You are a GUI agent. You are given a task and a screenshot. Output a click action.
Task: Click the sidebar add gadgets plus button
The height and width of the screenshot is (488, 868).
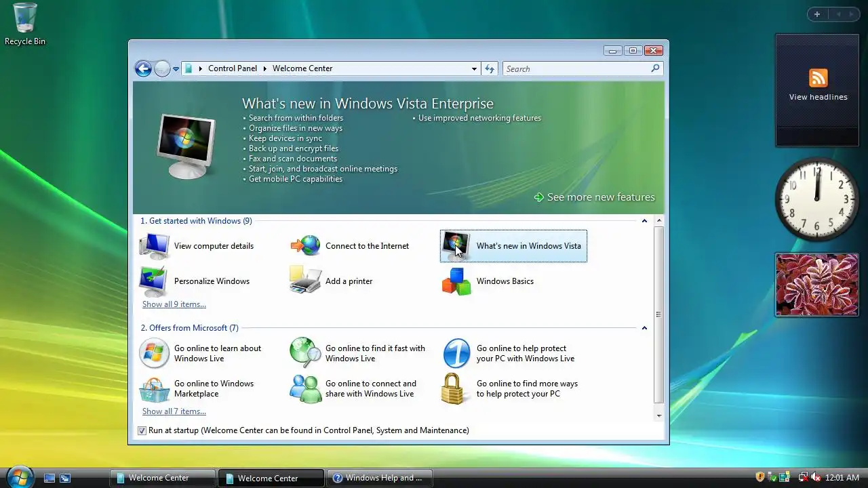click(x=817, y=14)
